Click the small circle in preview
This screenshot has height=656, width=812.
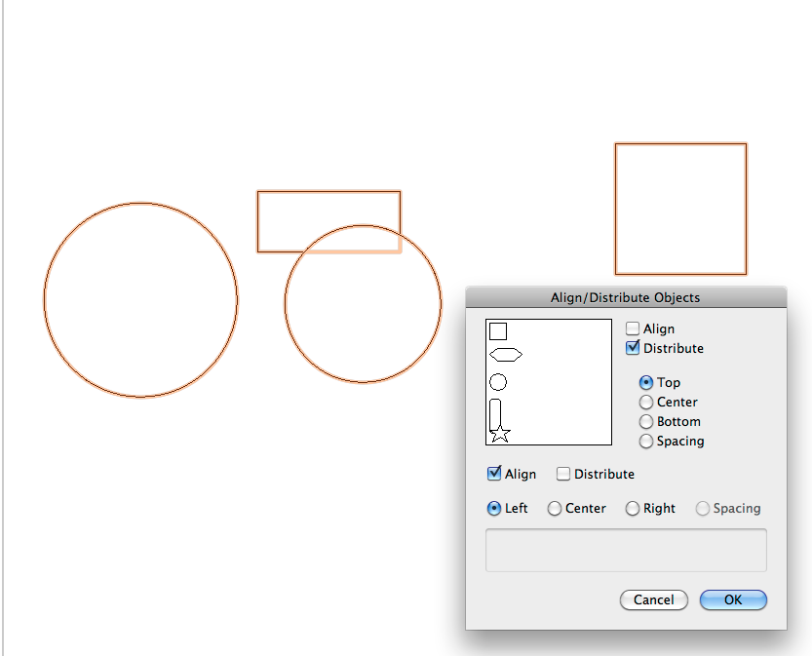click(x=498, y=382)
